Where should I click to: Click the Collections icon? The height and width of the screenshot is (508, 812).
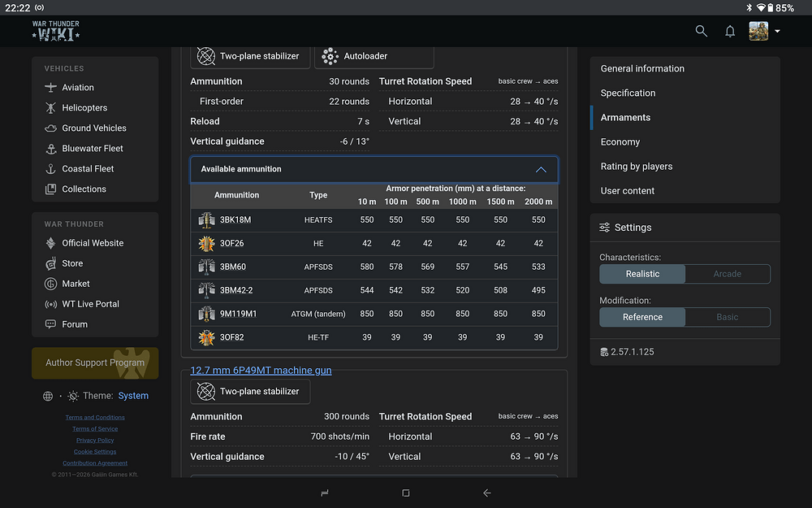(x=50, y=189)
